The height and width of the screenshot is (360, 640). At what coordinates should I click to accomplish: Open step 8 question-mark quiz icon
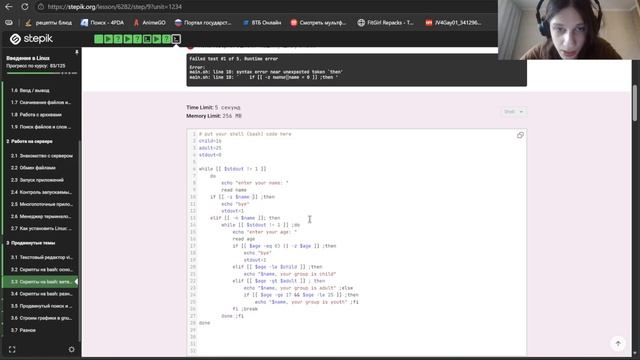click(167, 39)
